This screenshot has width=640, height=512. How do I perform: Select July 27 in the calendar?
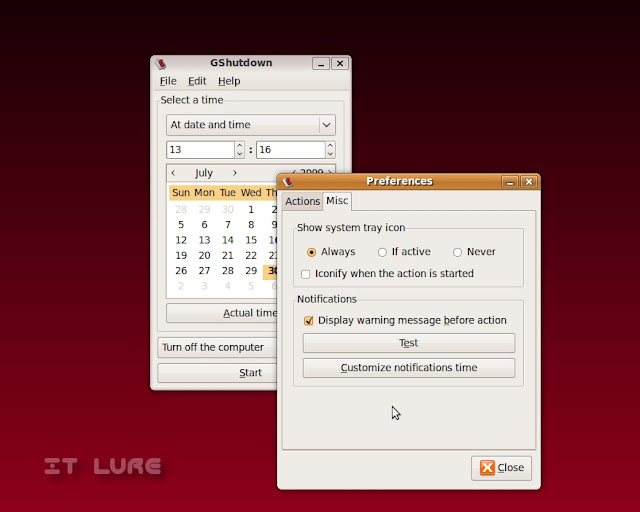tap(204, 271)
